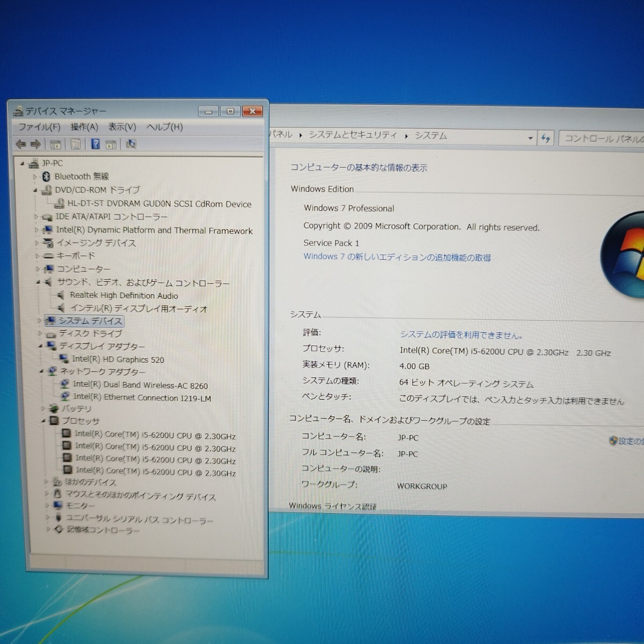
Task: Open the 操作(A) menu
Action: pos(84,127)
